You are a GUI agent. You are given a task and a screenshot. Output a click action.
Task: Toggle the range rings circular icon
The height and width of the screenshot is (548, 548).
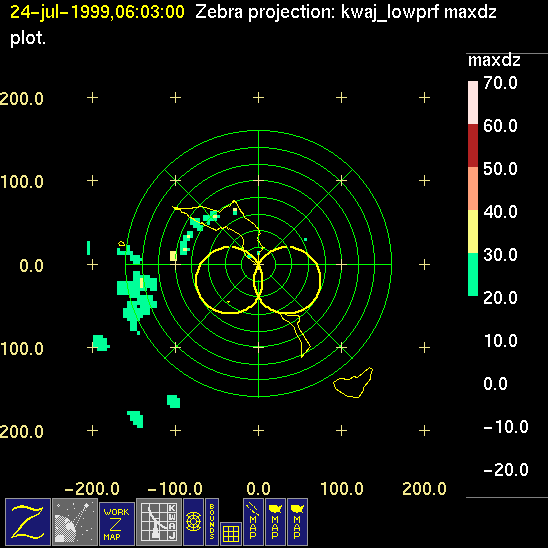[193, 522]
